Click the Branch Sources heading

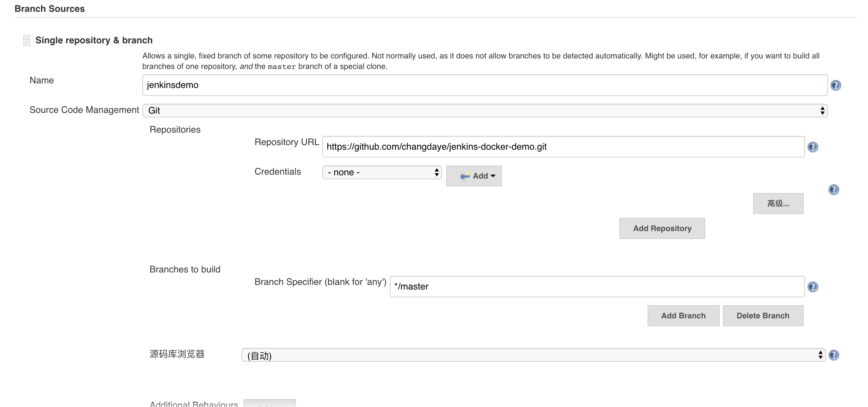coord(50,9)
